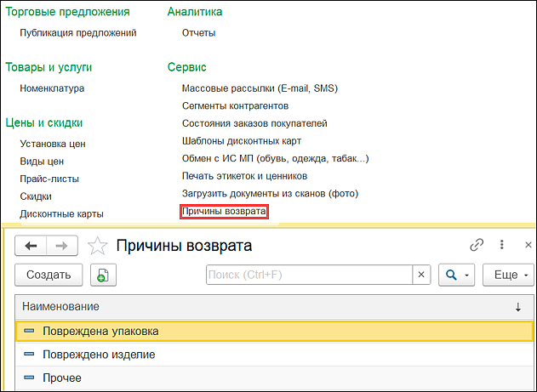Image resolution: width=537 pixels, height=392 pixels.
Task: Click the Сервис heading
Action: (186, 67)
